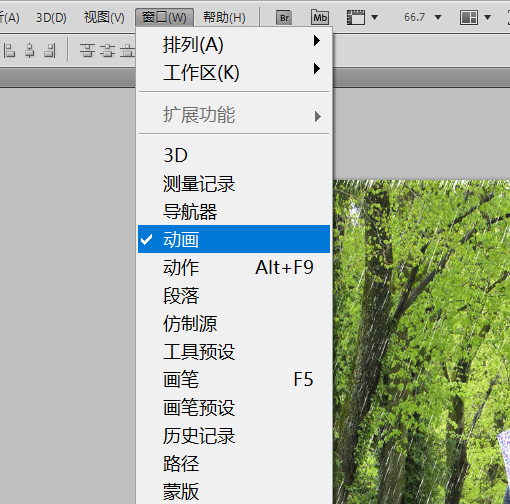510x504 pixels.
Task: Open the 帮助(H) menu
Action: [x=224, y=17]
